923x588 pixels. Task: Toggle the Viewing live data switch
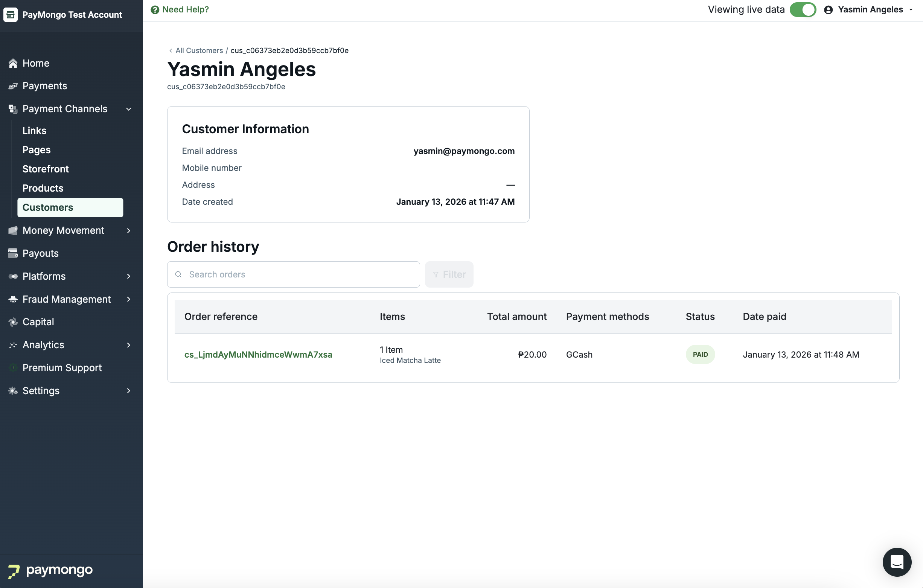803,9
